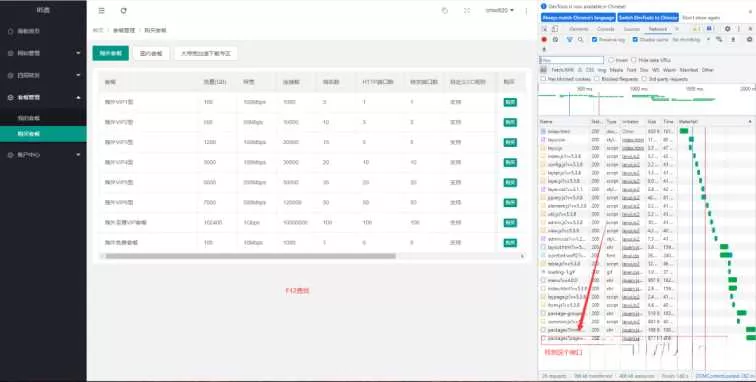
Task: Uncheck the Preserve log checkbox
Action: 594,40
